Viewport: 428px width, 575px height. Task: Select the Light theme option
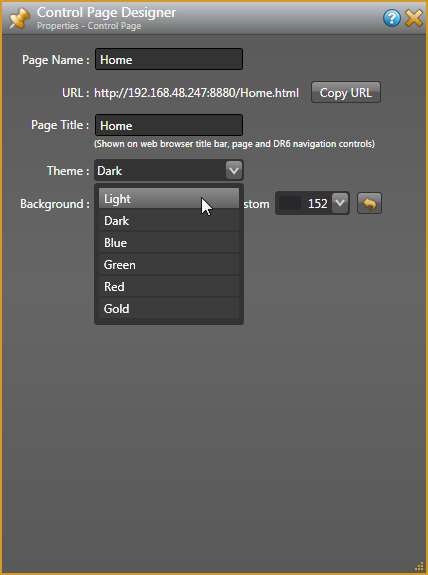click(169, 198)
